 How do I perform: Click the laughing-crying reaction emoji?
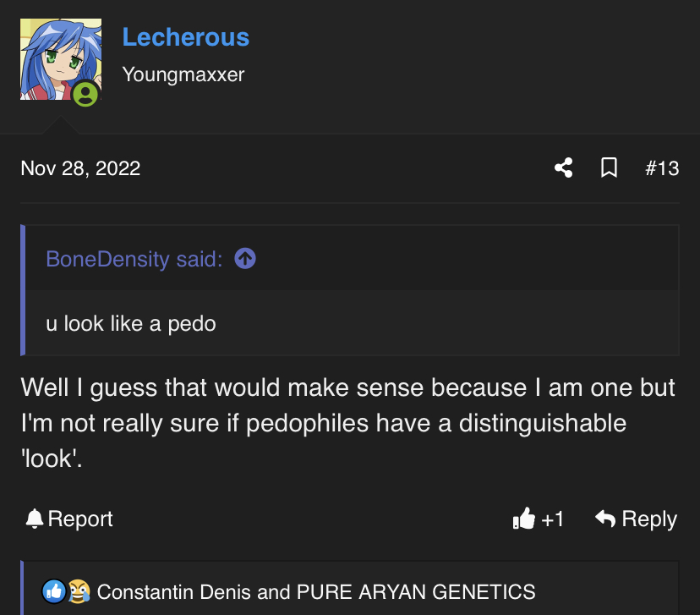pyautogui.click(x=79, y=591)
